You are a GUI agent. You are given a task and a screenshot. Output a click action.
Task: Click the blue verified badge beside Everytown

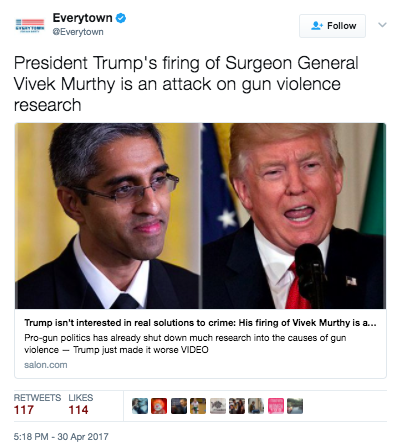coord(121,18)
